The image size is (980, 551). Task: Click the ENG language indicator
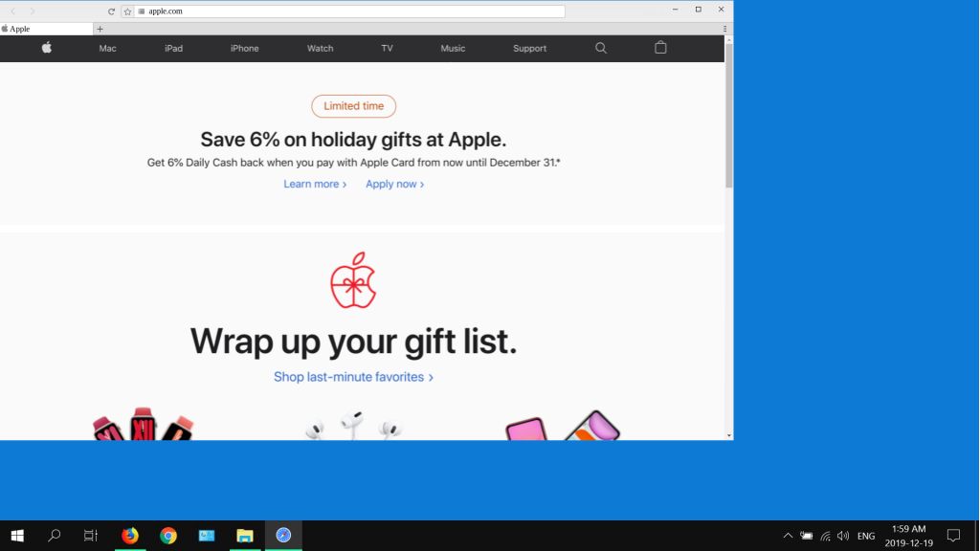pyautogui.click(x=865, y=536)
